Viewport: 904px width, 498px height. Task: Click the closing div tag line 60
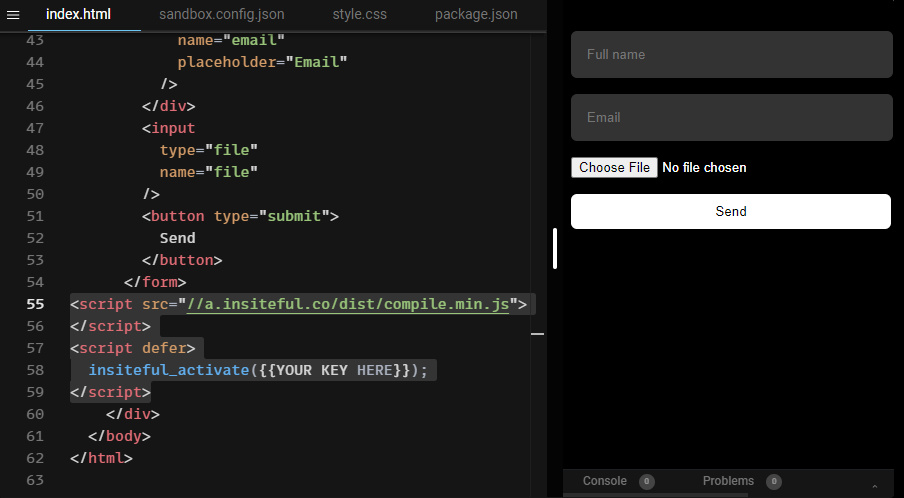133,414
